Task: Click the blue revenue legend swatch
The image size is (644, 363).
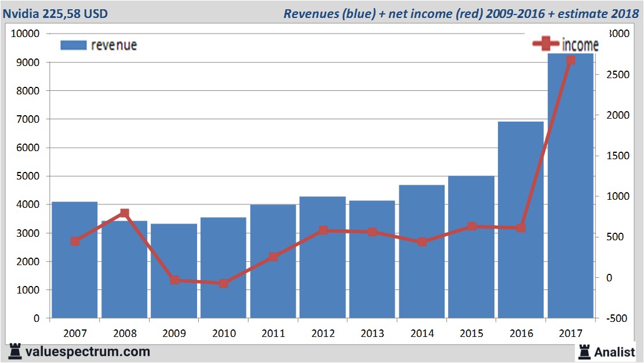Action: point(72,45)
